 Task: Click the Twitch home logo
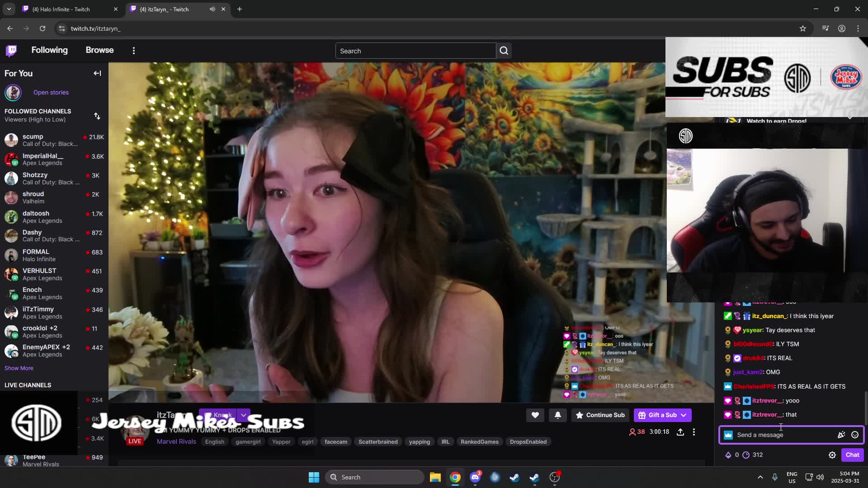[x=11, y=51]
